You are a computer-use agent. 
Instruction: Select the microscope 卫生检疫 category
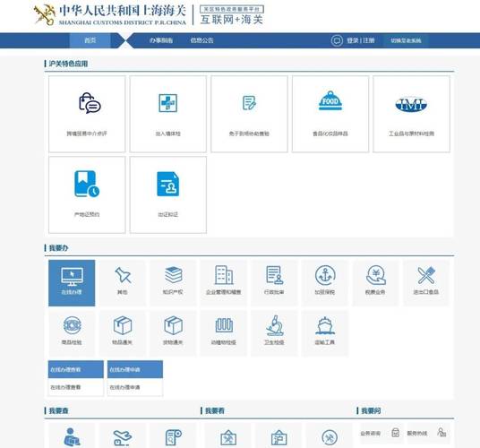pos(274,333)
